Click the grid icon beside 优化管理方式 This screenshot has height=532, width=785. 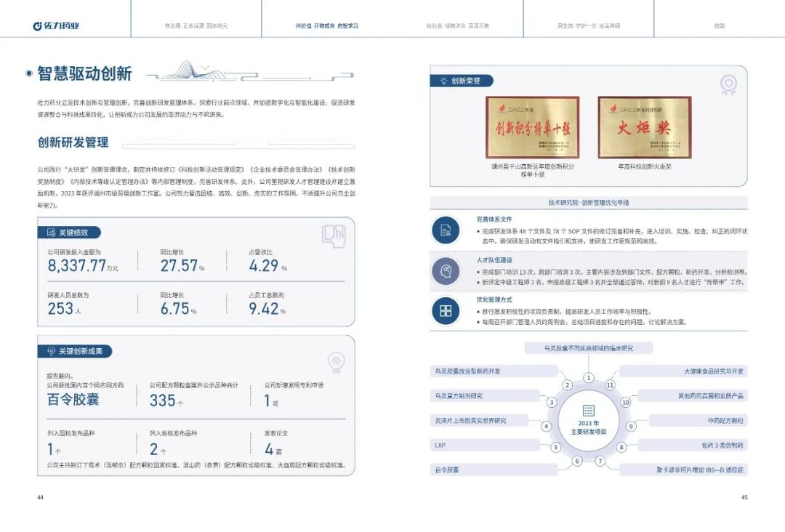446,310
